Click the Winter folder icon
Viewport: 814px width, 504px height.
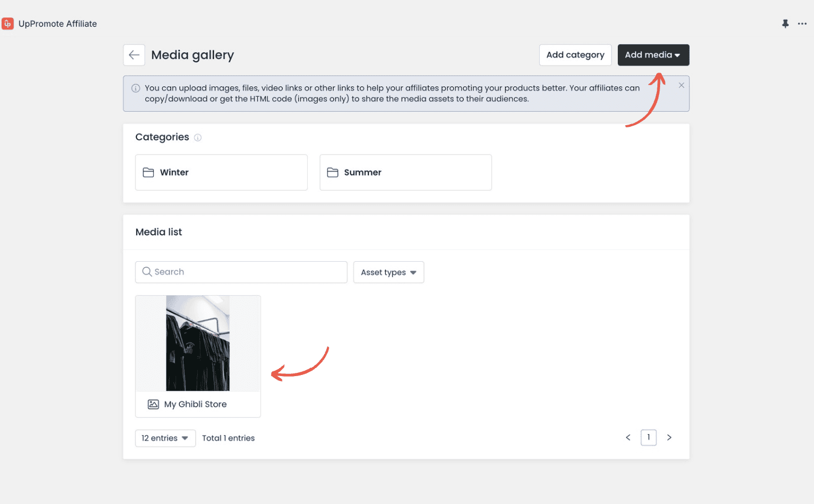point(148,172)
